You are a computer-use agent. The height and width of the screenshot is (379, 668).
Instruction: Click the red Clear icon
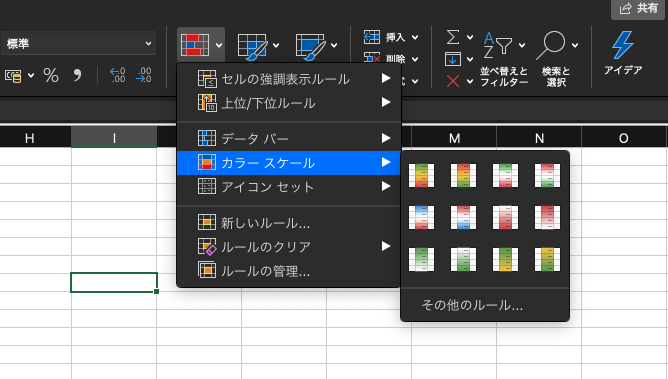[452, 81]
